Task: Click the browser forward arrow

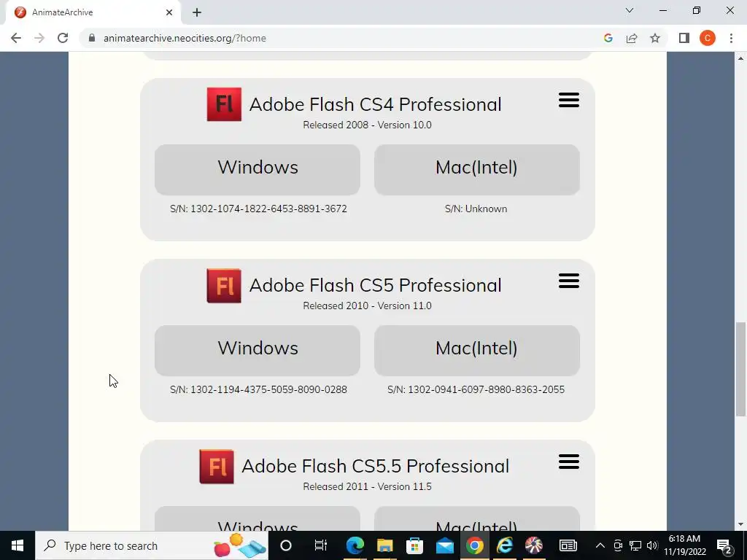Action: [x=39, y=38]
